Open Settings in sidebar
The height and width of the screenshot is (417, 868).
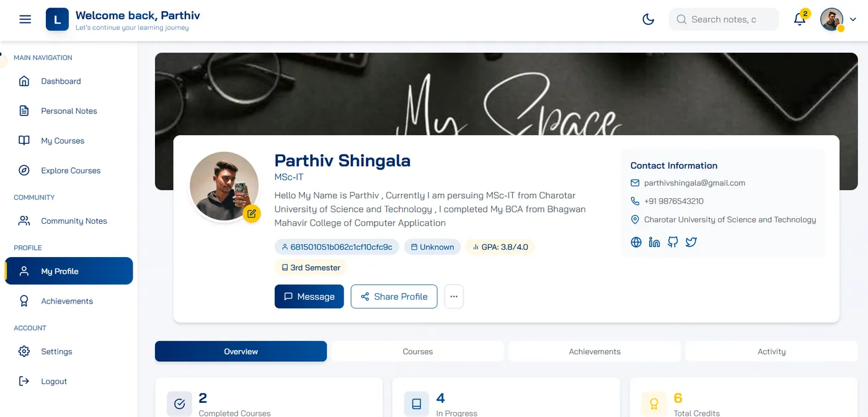(69, 351)
